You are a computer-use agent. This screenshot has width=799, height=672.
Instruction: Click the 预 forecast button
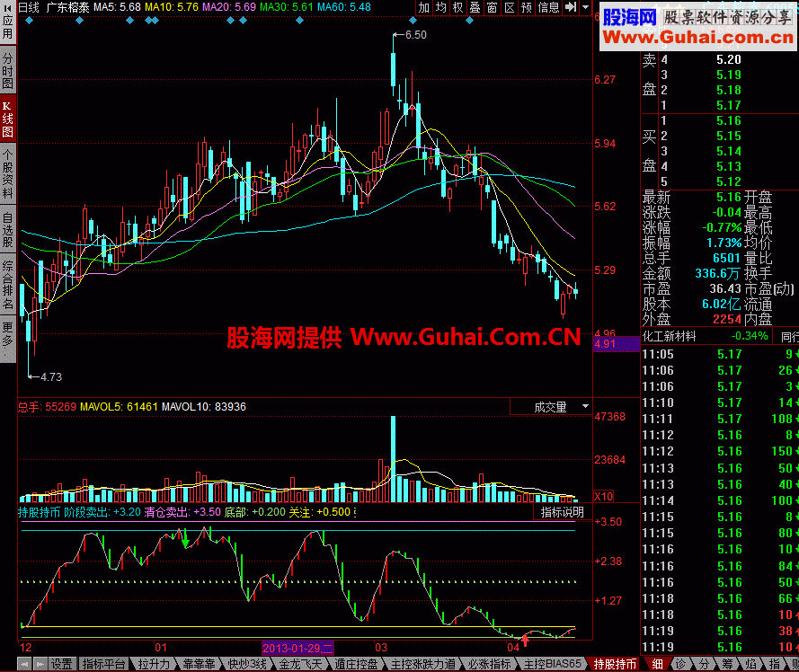tap(527, 7)
